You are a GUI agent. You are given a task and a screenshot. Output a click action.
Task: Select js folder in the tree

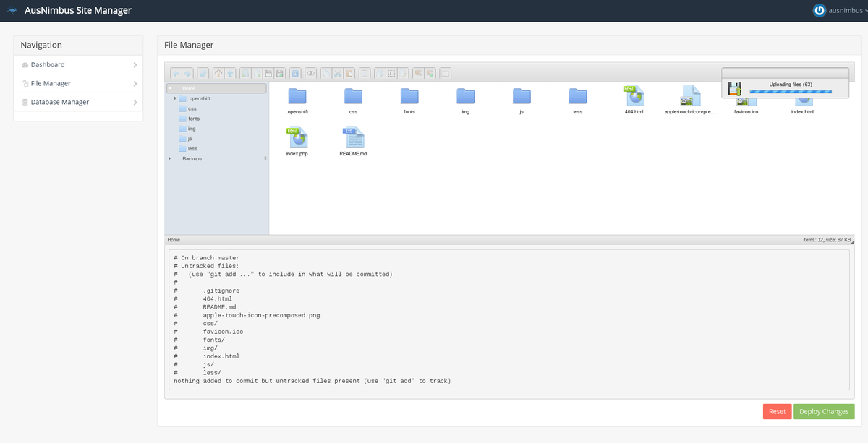tap(190, 139)
